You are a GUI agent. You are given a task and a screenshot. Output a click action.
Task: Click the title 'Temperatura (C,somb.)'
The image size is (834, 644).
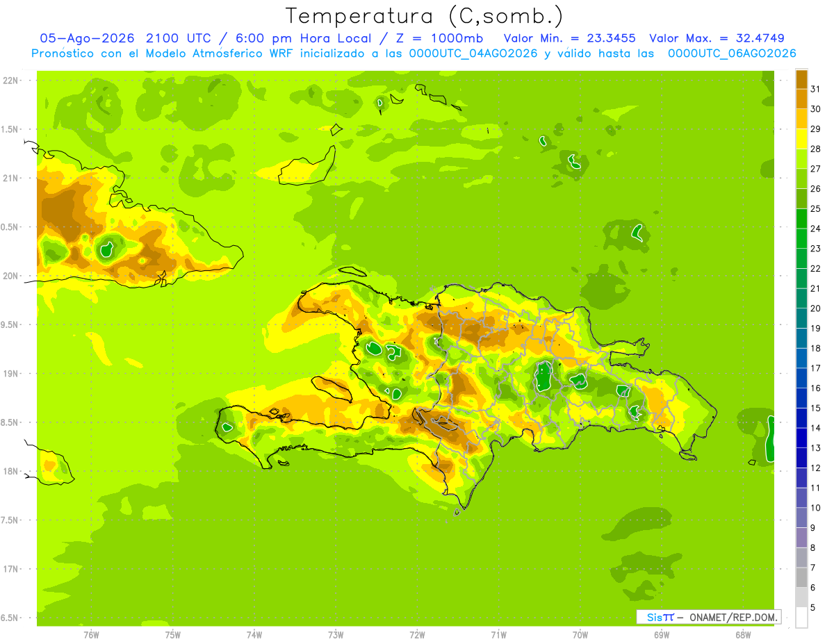(425, 16)
